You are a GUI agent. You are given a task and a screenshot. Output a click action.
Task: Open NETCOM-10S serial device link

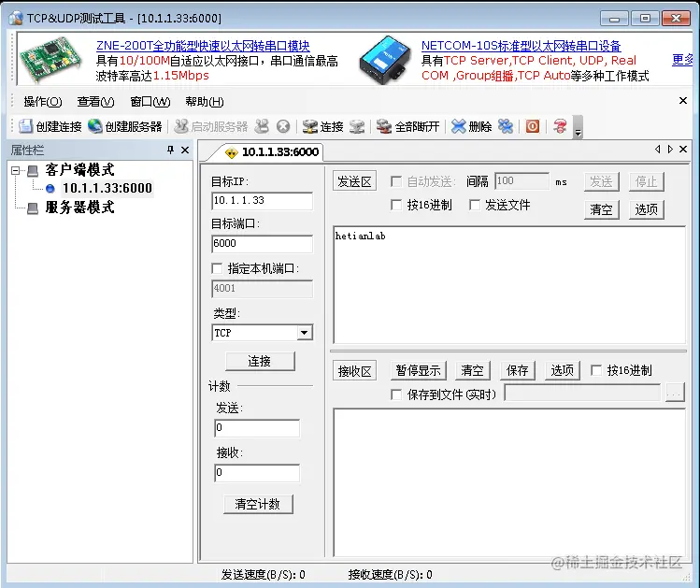point(521,46)
